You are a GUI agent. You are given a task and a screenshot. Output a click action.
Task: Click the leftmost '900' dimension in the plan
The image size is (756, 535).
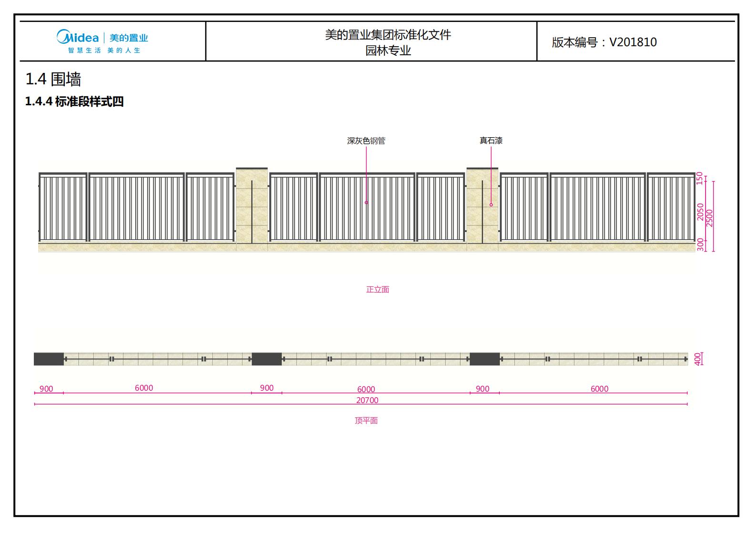[x=46, y=389]
